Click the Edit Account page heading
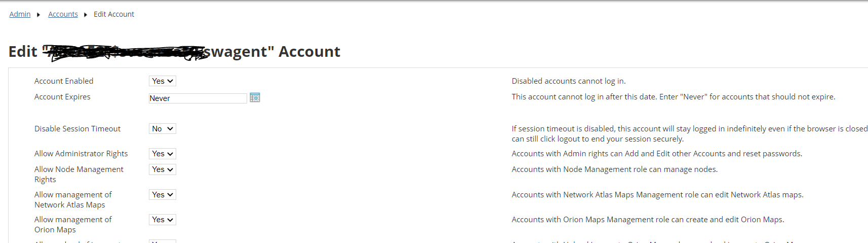 click(x=174, y=52)
